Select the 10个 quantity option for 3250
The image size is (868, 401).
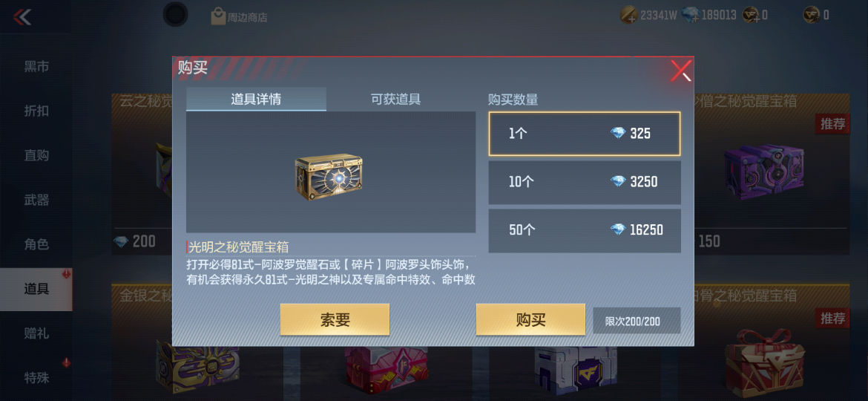pyautogui.click(x=585, y=182)
